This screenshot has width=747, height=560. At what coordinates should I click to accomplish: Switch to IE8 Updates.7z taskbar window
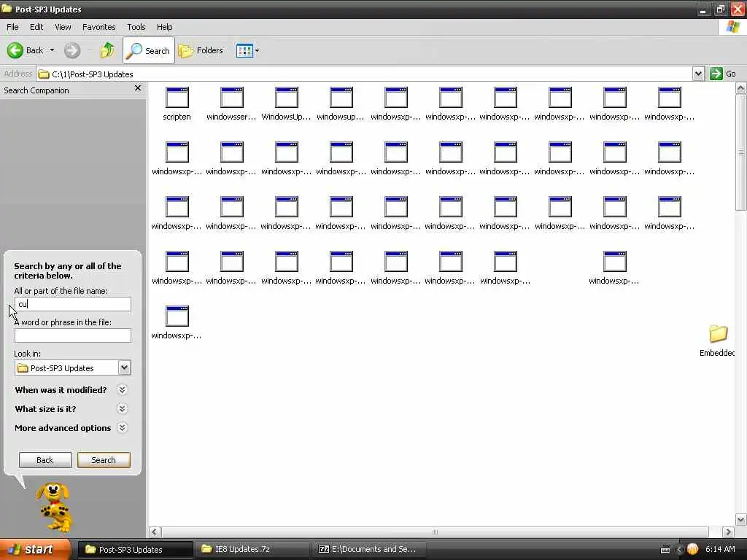pyautogui.click(x=252, y=550)
